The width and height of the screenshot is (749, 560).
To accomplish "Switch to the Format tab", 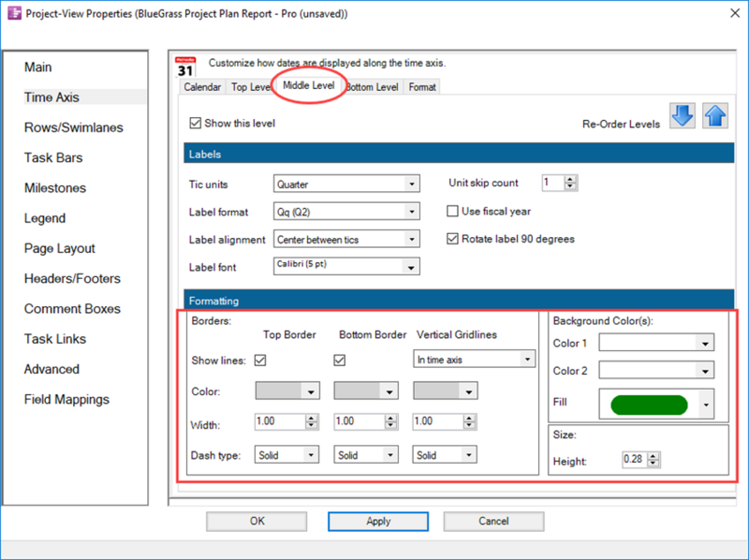I will coord(422,87).
